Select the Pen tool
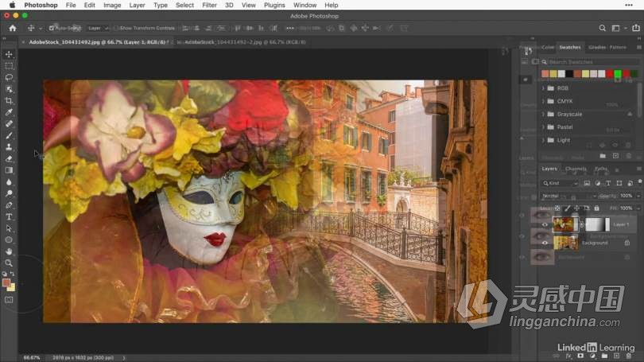This screenshot has width=644, height=362. pyautogui.click(x=9, y=205)
